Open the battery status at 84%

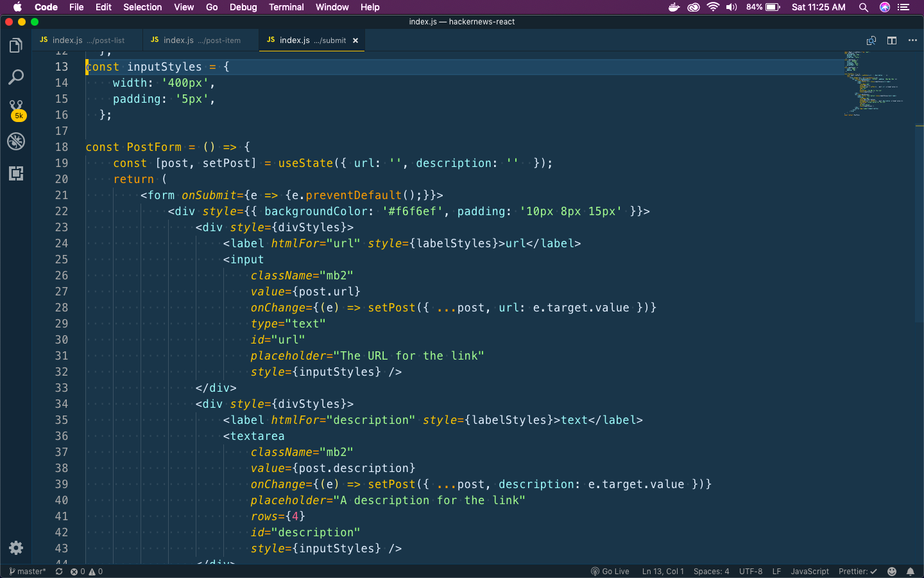[x=763, y=7]
